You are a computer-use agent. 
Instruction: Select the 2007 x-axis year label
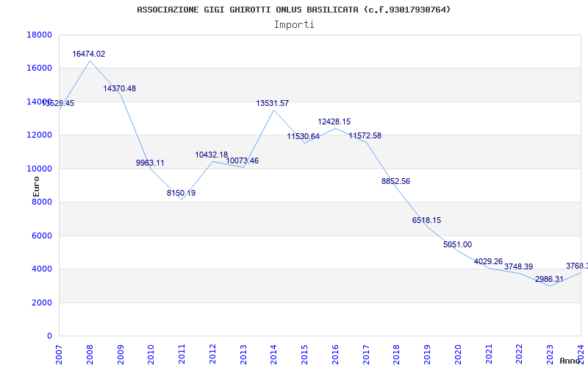point(59,355)
